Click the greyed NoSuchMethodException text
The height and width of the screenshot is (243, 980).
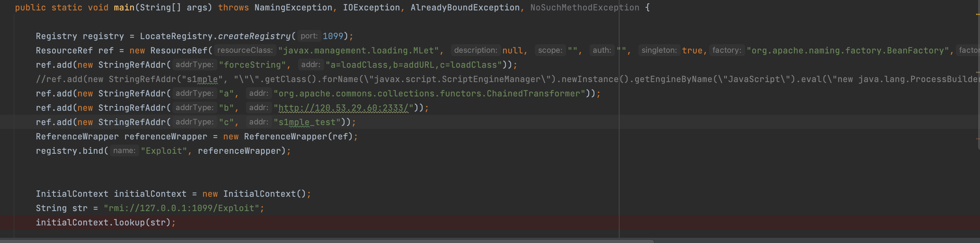[x=585, y=7]
